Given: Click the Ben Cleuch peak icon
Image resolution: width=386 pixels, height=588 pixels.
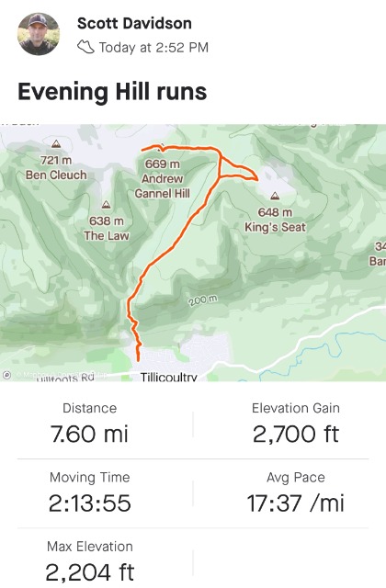Looking at the screenshot, I should (56, 143).
